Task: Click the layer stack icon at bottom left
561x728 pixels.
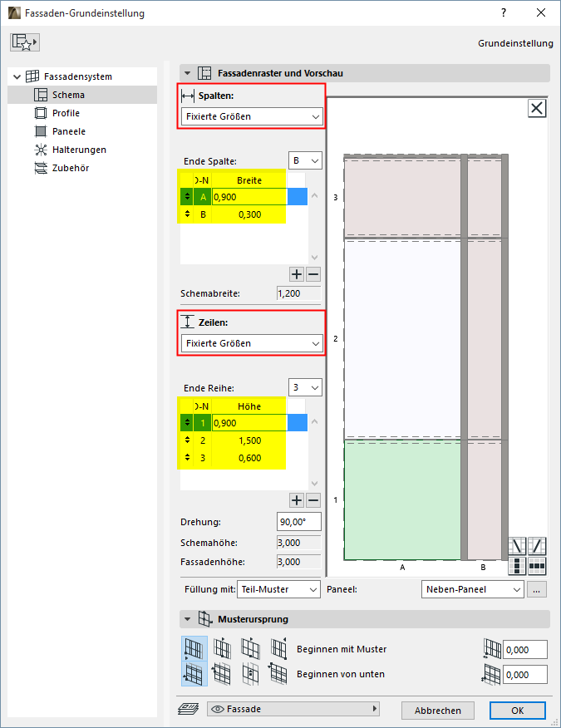Action: point(188,709)
